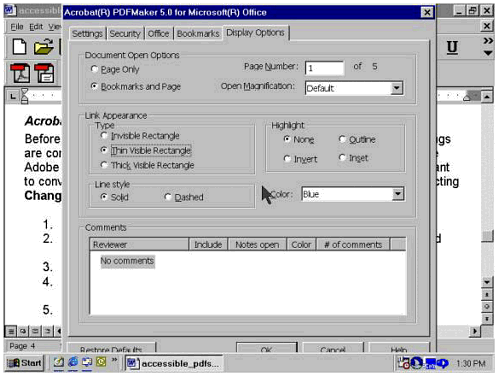Expand the Word toolbar overflow chevron
Viewport: 499px width, 376px height.
click(x=488, y=41)
